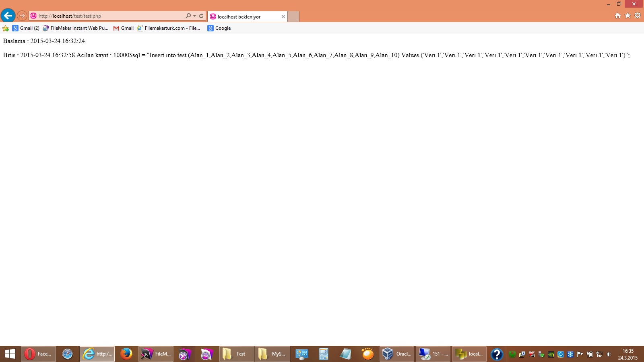The image size is (644, 362).
Task: Click the address bar URL field
Action: tap(109, 16)
